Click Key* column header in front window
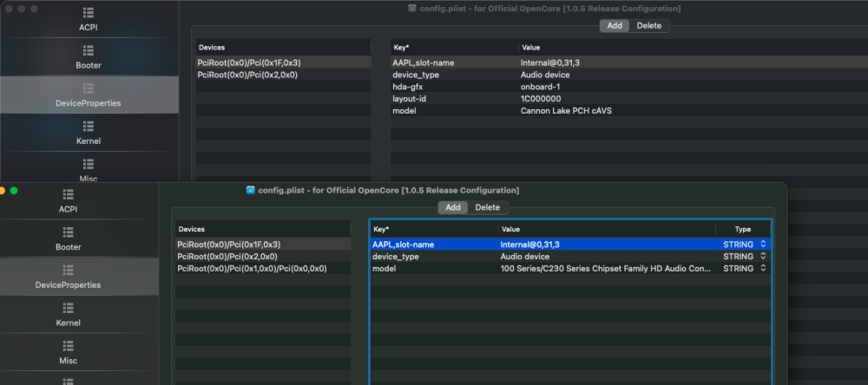Screen dimensions: 868x385 coord(434,229)
